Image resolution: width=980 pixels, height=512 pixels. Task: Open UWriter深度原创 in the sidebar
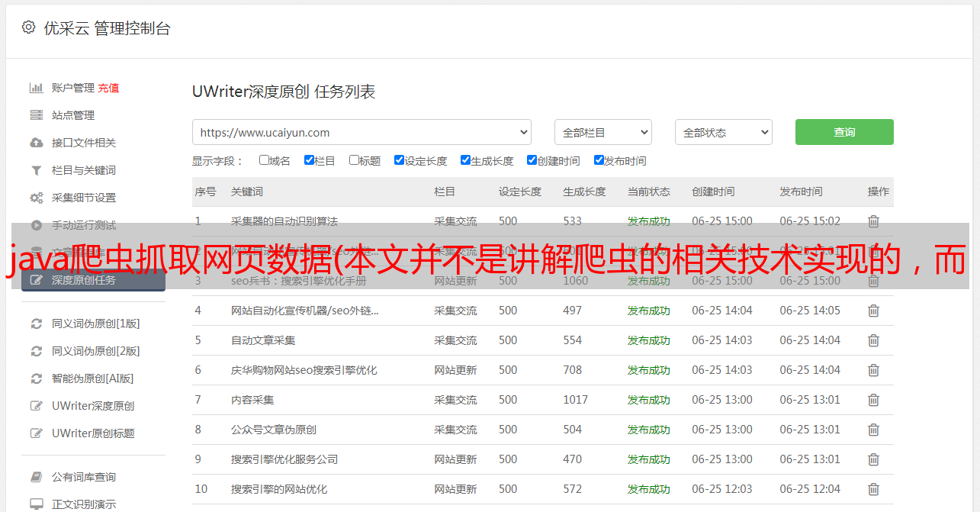tap(93, 406)
